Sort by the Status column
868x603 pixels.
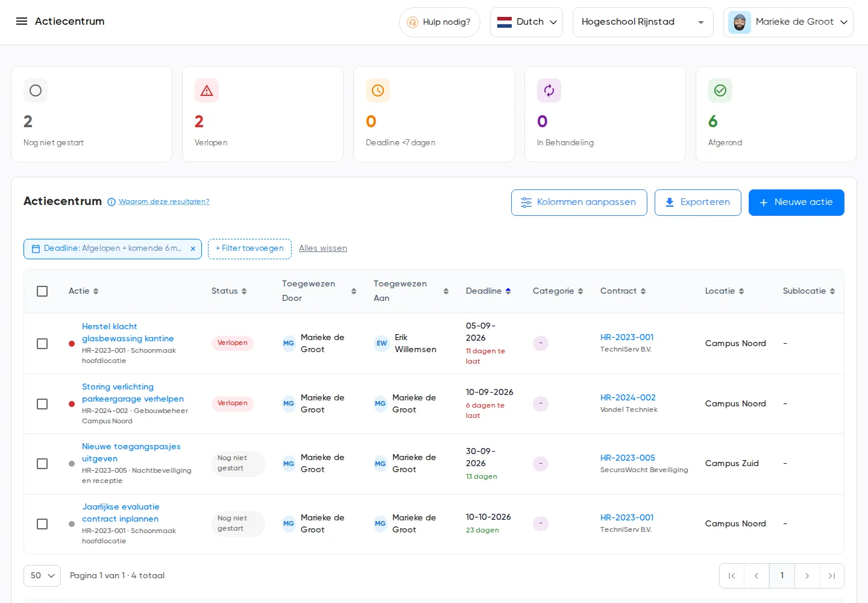point(244,291)
